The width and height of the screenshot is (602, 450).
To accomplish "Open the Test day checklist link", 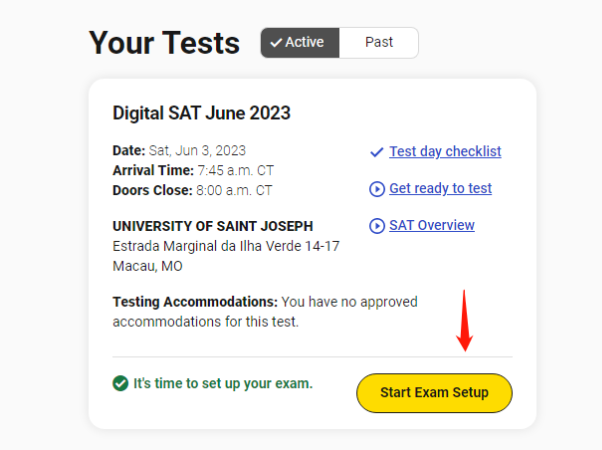I will click(445, 152).
